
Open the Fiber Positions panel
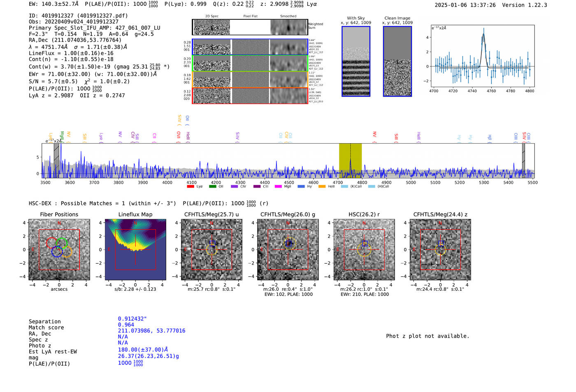59,250
